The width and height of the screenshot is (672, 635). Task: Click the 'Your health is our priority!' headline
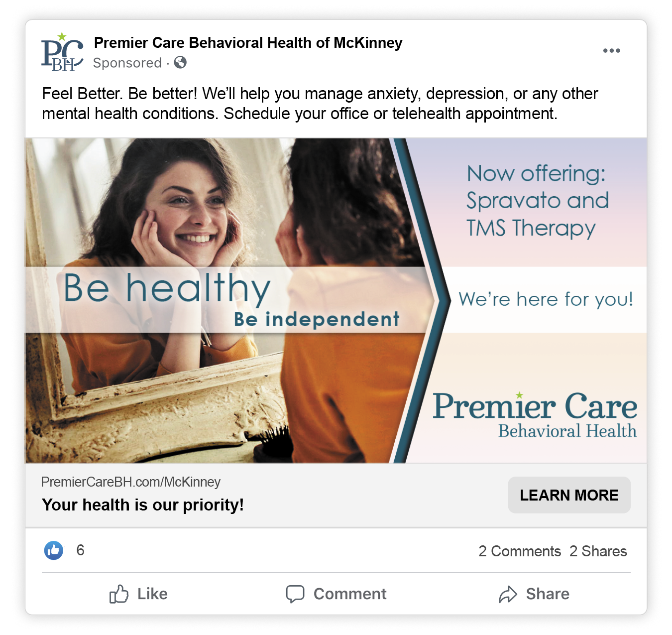(x=143, y=505)
